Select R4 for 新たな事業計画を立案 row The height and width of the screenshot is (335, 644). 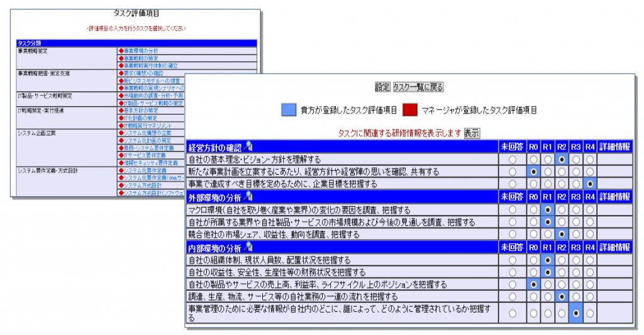[589, 172]
